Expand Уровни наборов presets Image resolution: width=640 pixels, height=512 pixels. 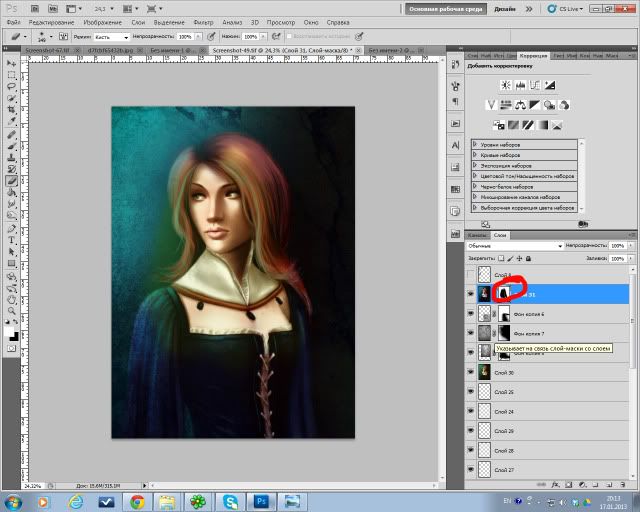click(x=475, y=145)
